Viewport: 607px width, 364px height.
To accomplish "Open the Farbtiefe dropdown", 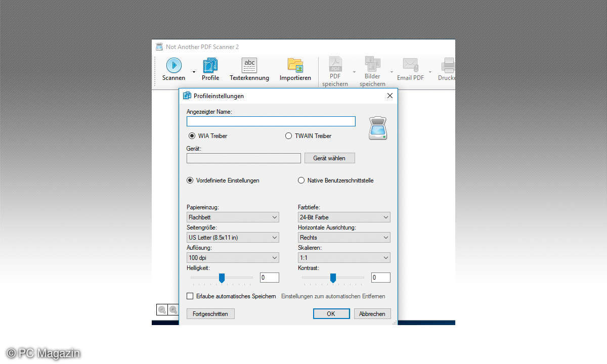I will 344,217.
